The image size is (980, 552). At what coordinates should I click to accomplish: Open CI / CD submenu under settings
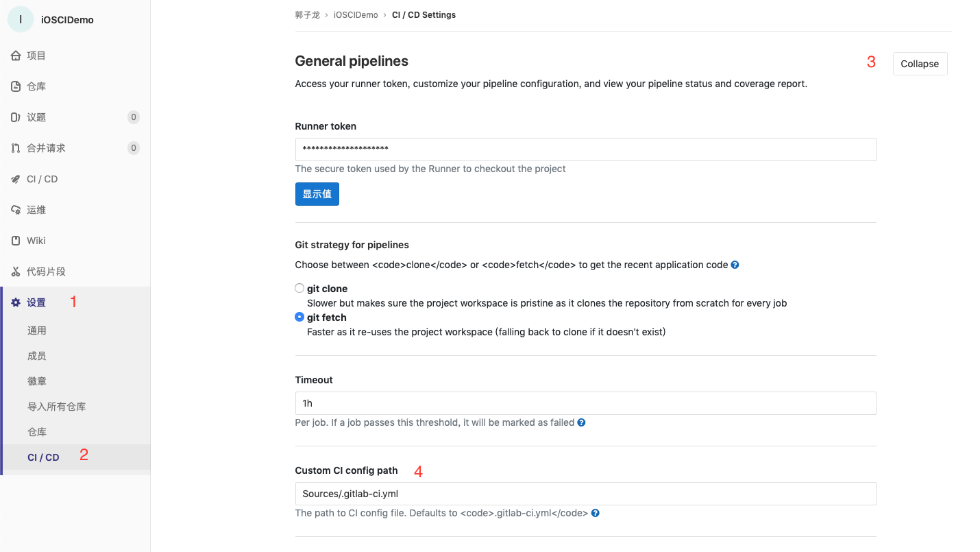pyautogui.click(x=43, y=457)
